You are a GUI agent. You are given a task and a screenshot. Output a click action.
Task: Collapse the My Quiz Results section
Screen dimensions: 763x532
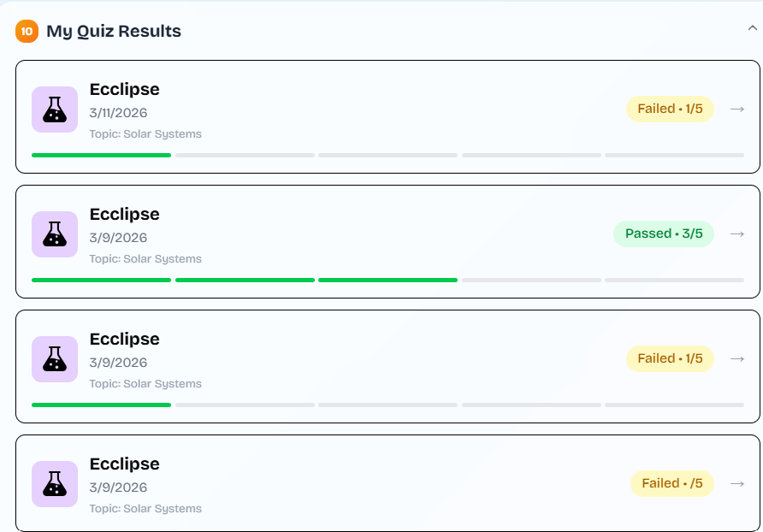752,28
